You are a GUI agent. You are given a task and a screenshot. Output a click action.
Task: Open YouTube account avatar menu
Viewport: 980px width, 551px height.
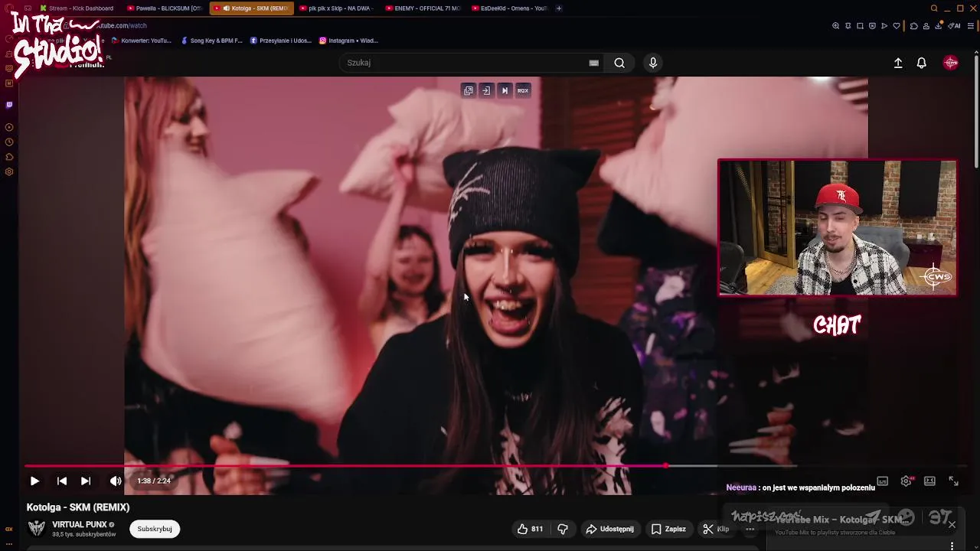coord(951,63)
